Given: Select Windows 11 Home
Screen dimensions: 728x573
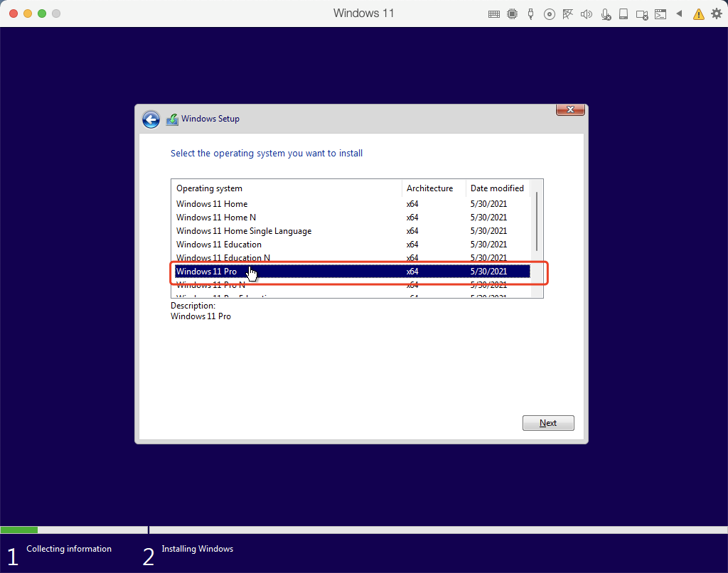Looking at the screenshot, I should [x=353, y=204].
